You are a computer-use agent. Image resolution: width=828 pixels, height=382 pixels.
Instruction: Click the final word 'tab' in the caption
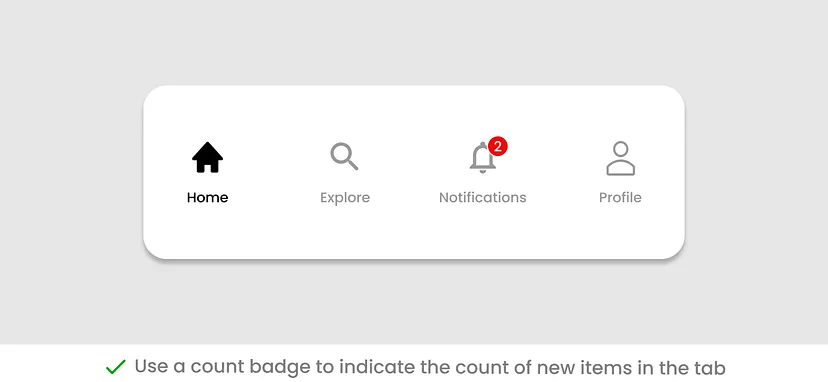(707, 366)
